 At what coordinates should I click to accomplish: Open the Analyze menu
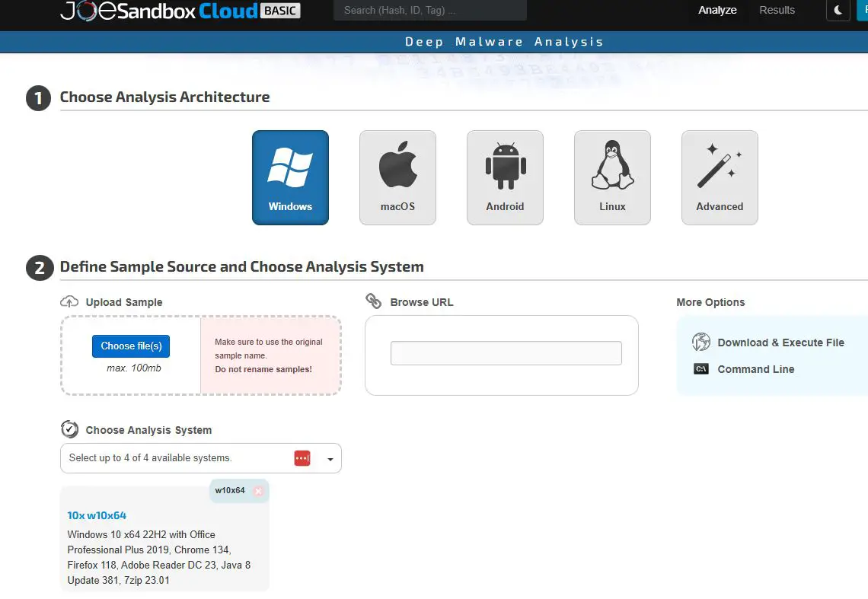click(716, 11)
